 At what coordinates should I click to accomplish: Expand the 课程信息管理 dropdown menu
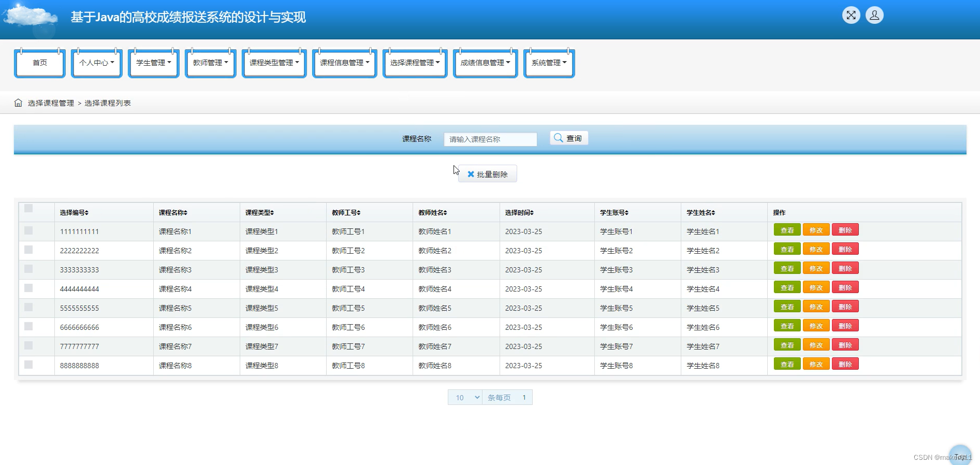345,63
